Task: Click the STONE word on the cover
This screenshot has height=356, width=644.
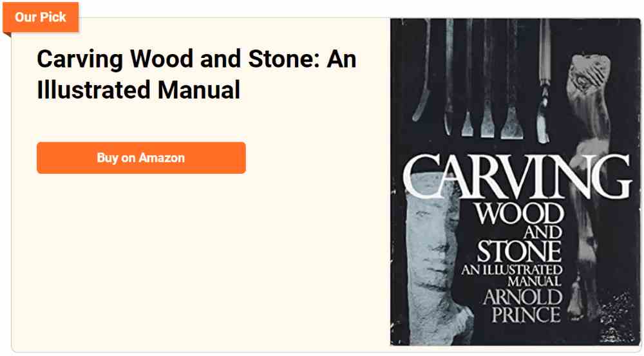Action: tap(519, 251)
